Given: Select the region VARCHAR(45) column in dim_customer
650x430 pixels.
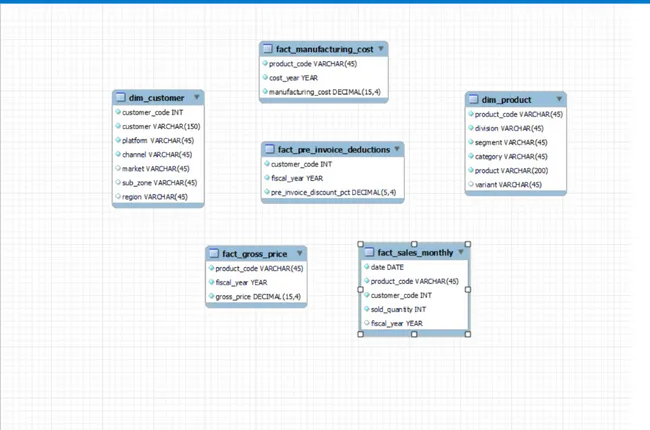Looking at the screenshot, I should point(154,197).
